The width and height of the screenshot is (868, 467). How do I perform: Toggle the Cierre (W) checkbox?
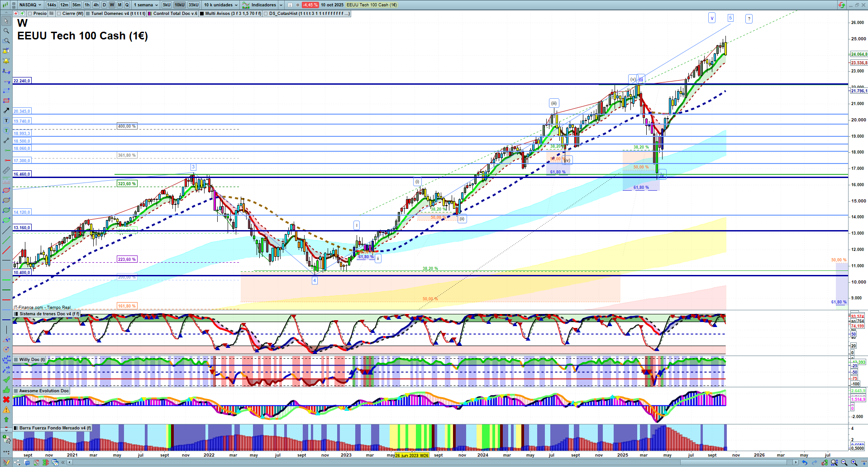(x=59, y=14)
